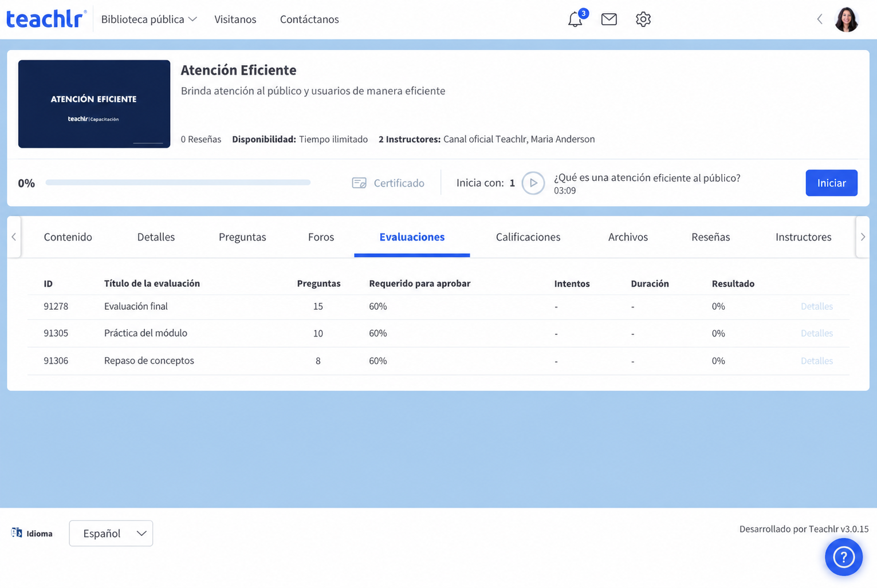Click the Resultado column header
Screen dimensions: 877x588
733,284
